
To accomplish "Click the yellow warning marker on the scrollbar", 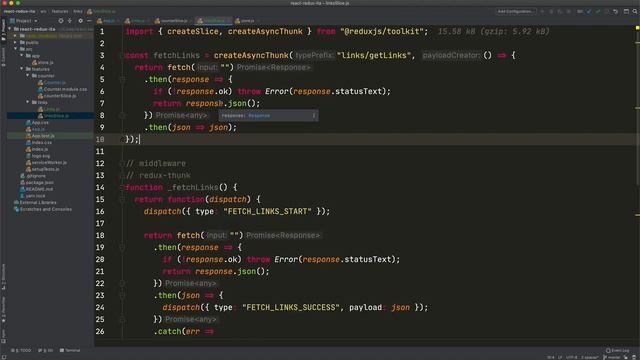I will [x=637, y=215].
